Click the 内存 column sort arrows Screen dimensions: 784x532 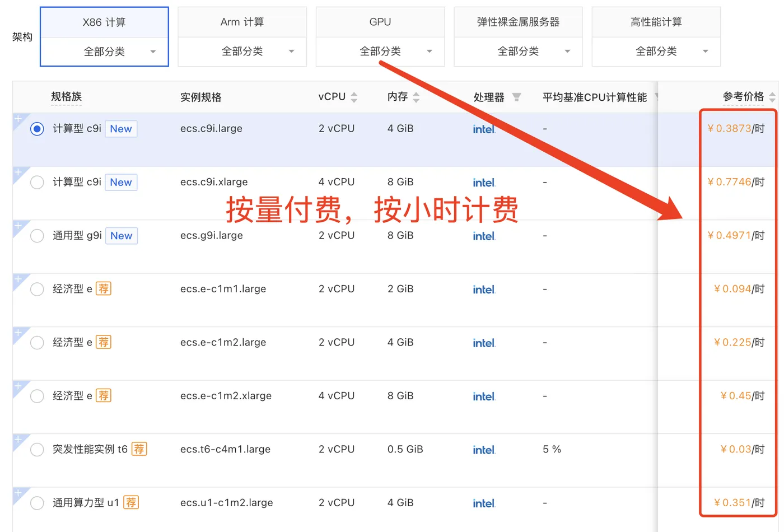click(x=416, y=97)
